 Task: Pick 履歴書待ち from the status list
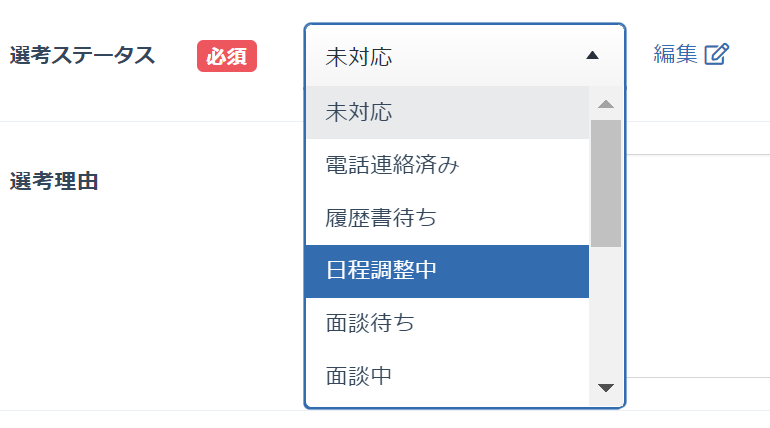click(x=381, y=217)
